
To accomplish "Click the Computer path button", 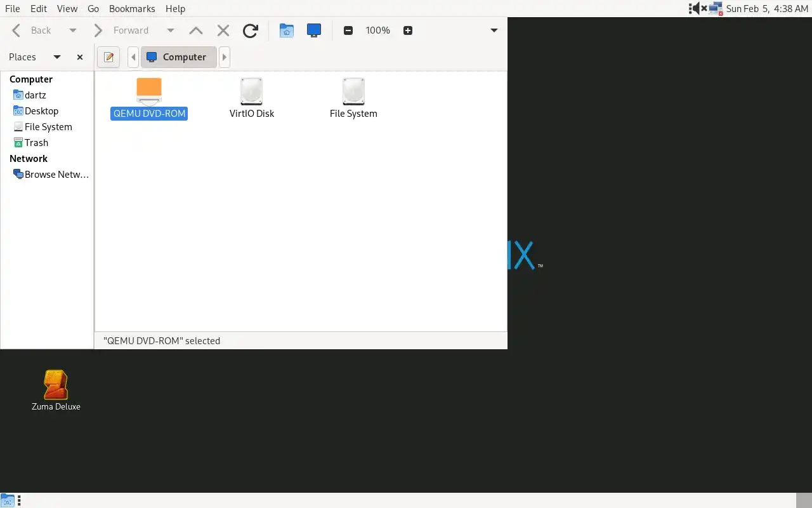I will (178, 57).
